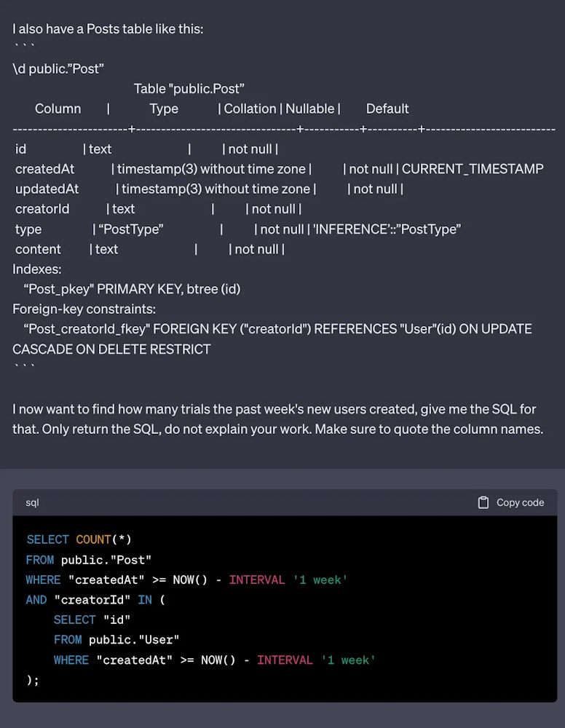Click the clipboard copy icon
The image size is (565, 728).
[483, 502]
